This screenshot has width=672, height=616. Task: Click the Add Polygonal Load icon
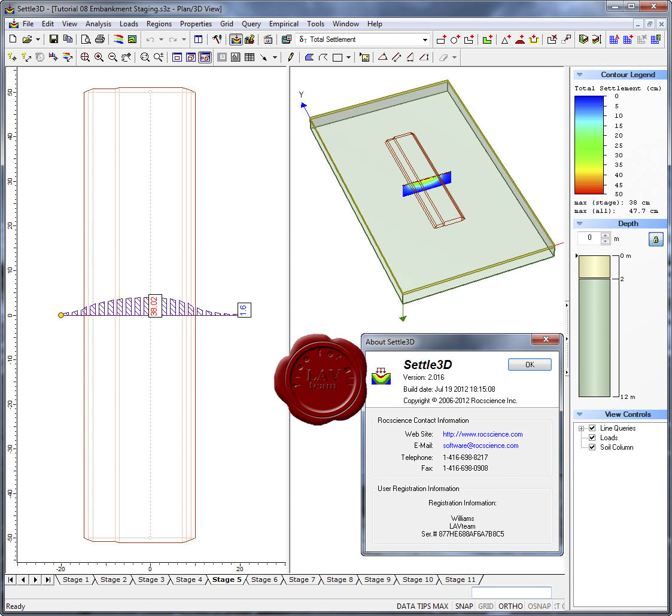469,39
